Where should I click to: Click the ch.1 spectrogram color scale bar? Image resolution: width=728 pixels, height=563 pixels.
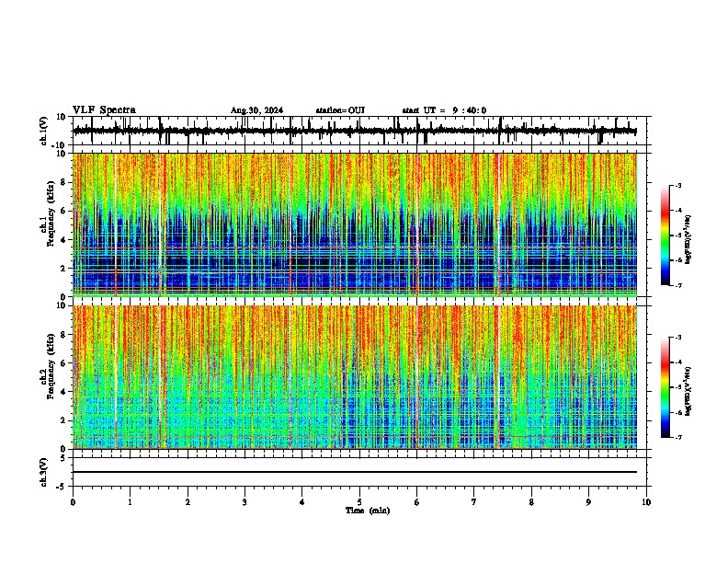coord(665,236)
